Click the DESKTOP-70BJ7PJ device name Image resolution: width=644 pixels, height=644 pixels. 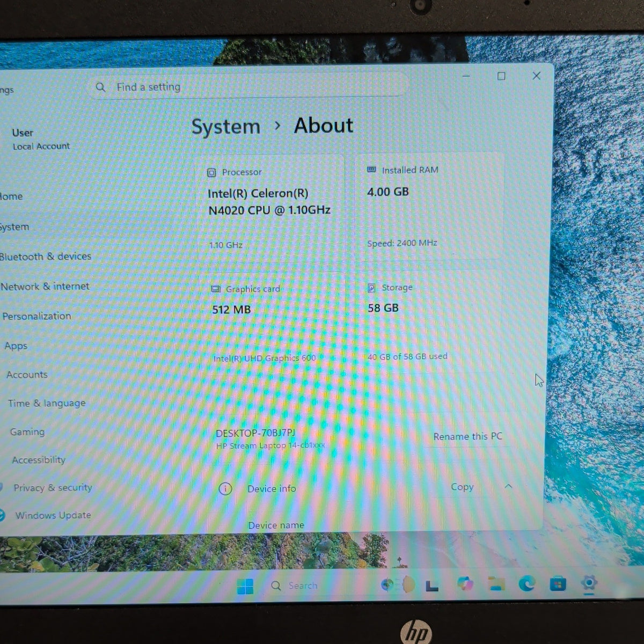click(255, 433)
